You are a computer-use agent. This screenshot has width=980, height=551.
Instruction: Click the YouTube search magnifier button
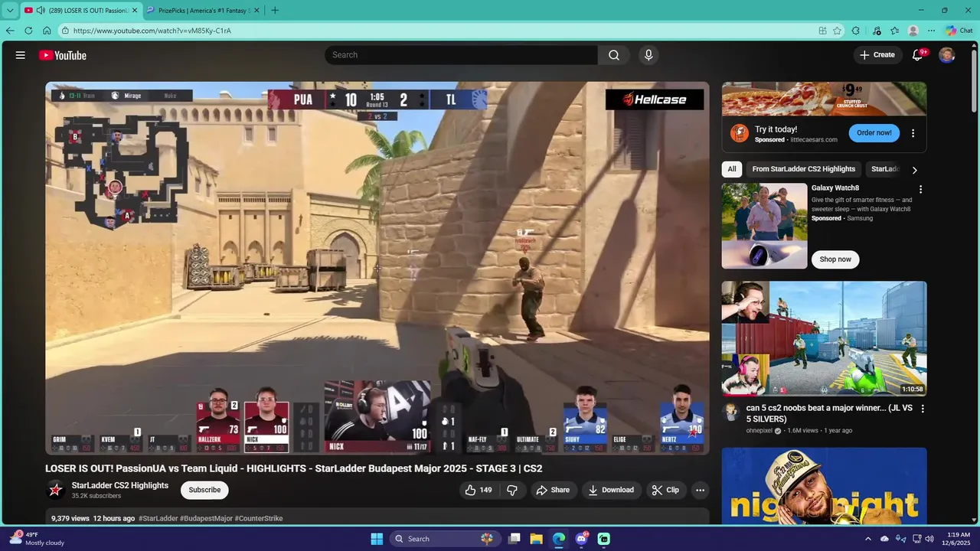(x=614, y=55)
